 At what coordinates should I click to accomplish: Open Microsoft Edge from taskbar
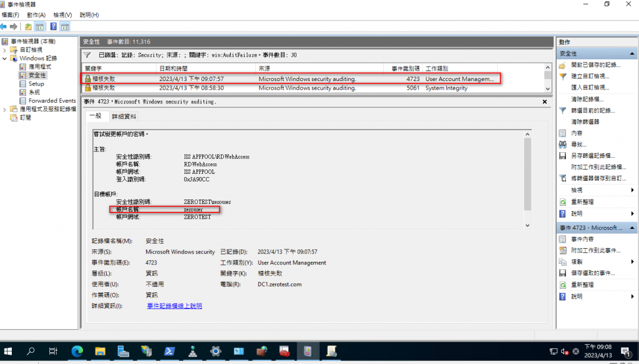[77, 351]
